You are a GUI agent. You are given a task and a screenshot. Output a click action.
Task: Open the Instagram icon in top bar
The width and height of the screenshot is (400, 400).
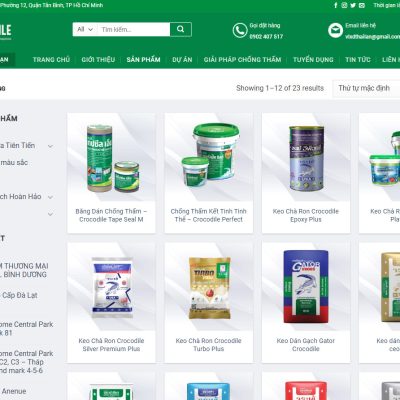coord(344,5)
